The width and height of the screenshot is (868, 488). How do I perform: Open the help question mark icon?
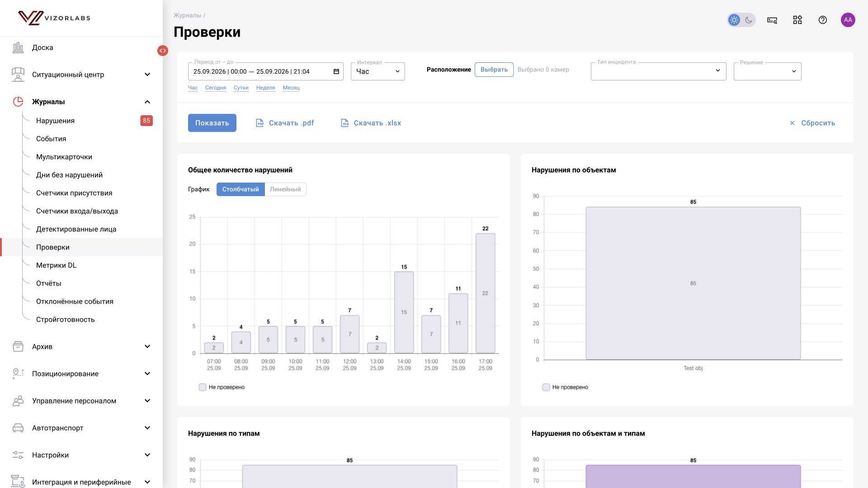coord(823,20)
